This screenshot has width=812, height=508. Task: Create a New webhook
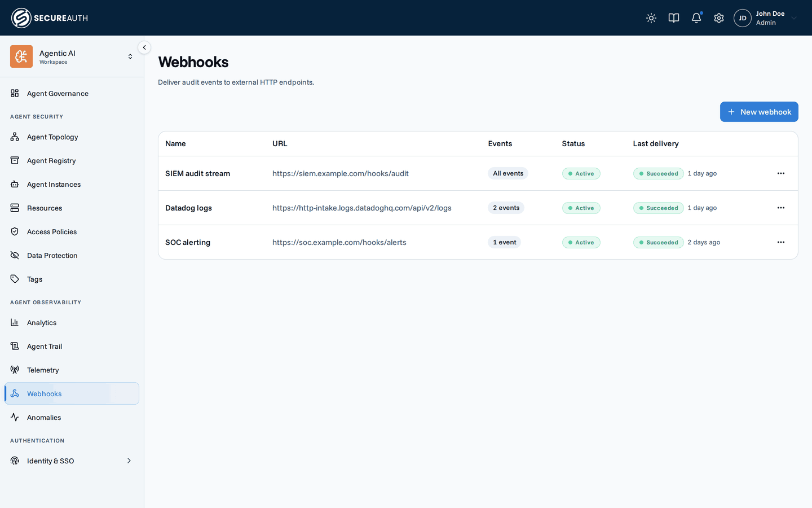759,112
